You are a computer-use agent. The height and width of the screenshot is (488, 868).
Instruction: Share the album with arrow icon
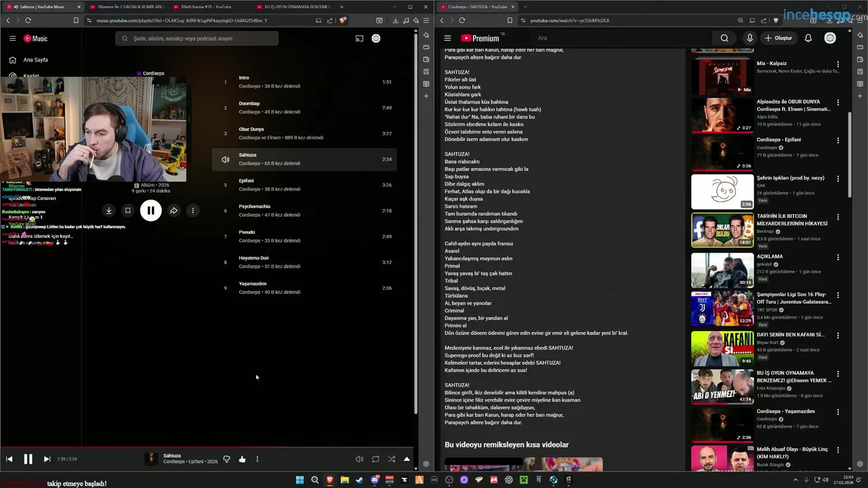[174, 211]
